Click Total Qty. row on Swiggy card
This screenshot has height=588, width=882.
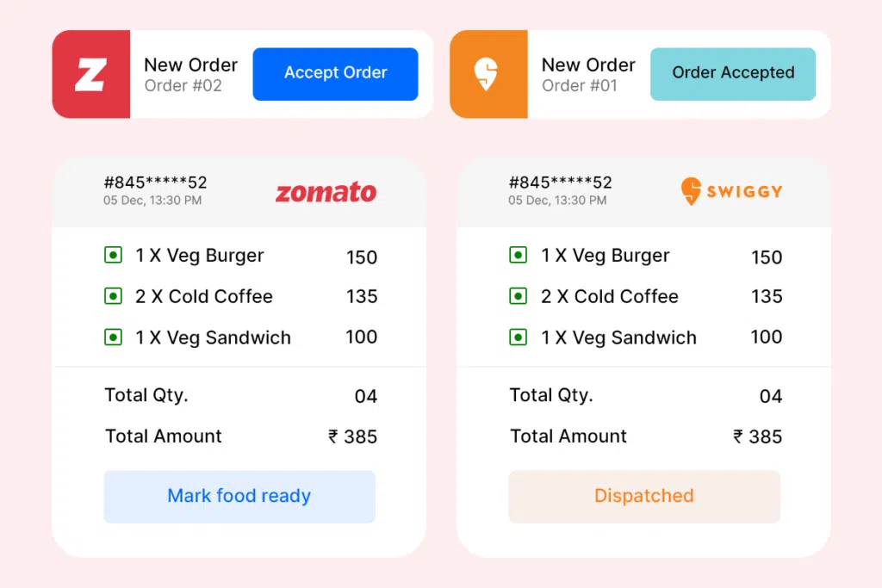[646, 396]
